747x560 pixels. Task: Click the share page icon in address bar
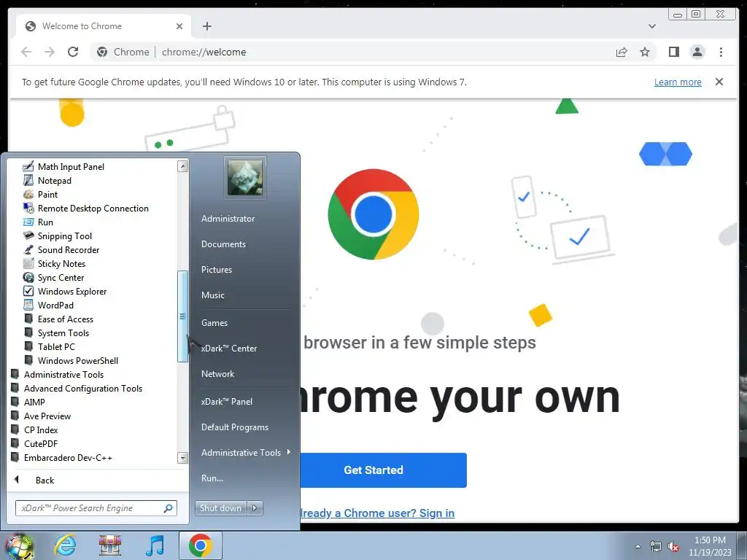pyautogui.click(x=622, y=52)
